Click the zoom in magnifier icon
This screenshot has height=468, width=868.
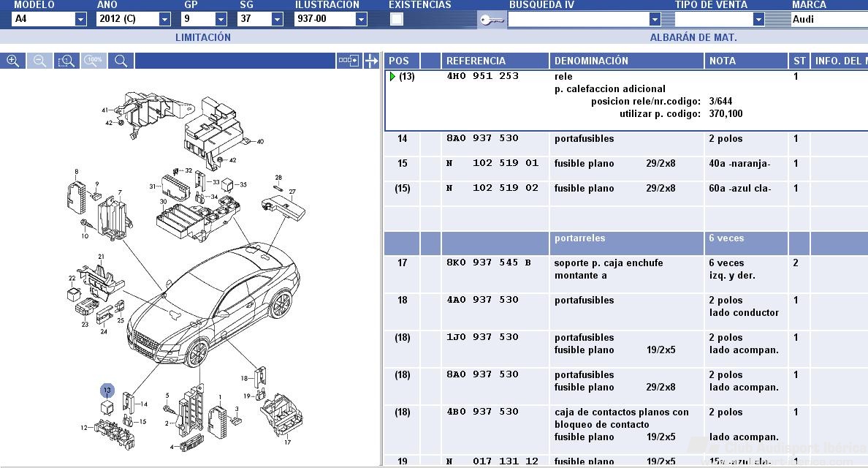click(x=12, y=61)
